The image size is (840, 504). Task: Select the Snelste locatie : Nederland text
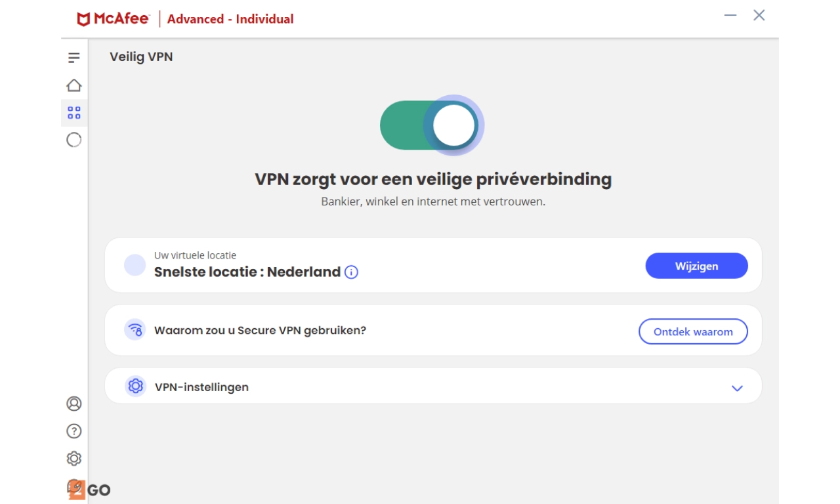tap(247, 272)
